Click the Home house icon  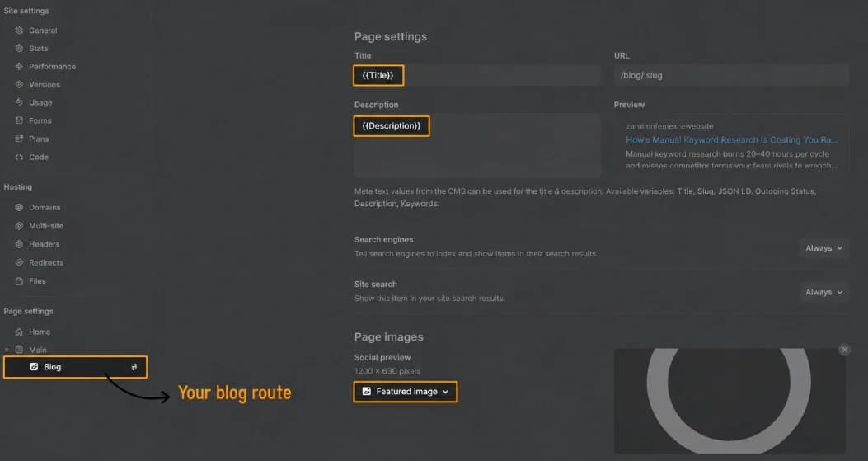tap(20, 332)
